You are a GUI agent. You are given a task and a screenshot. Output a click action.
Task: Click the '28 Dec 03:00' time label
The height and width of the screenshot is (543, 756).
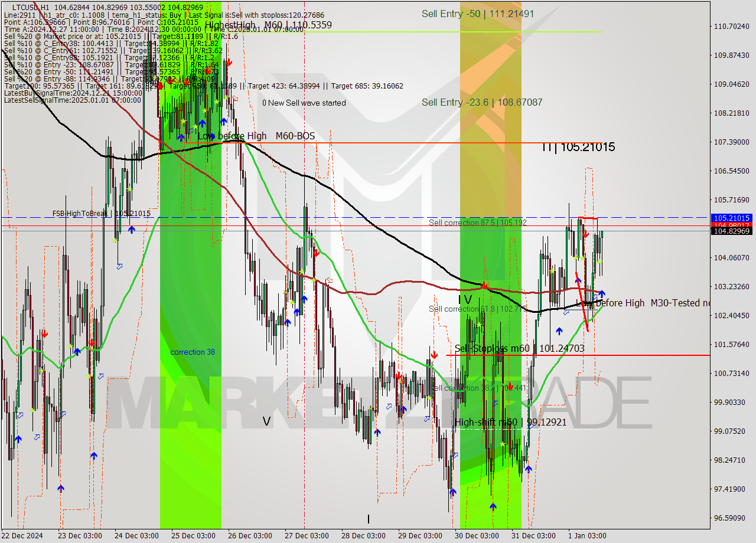coord(362,535)
